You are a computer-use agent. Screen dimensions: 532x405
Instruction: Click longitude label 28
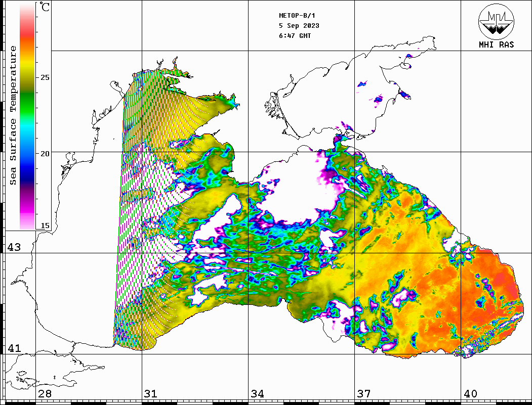click(x=45, y=394)
